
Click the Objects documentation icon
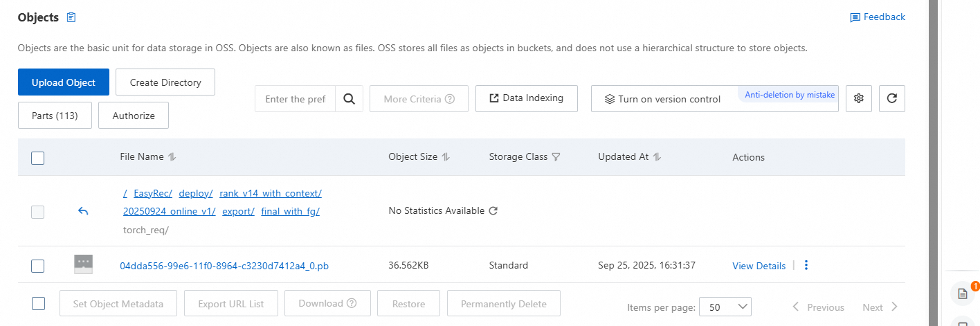coord(71,17)
